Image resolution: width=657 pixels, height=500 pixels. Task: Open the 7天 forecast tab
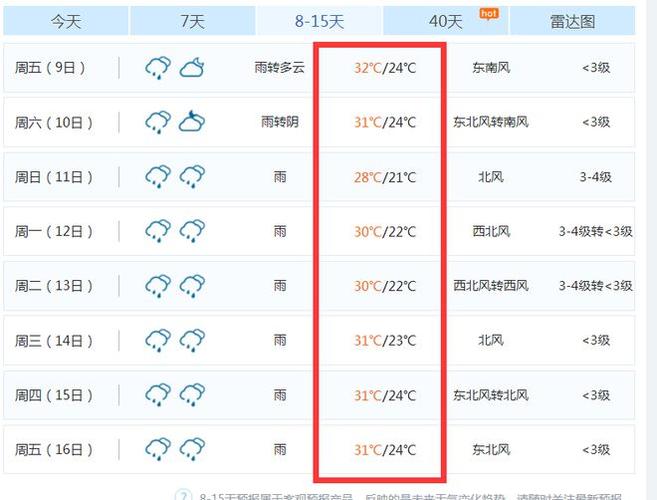click(x=193, y=21)
